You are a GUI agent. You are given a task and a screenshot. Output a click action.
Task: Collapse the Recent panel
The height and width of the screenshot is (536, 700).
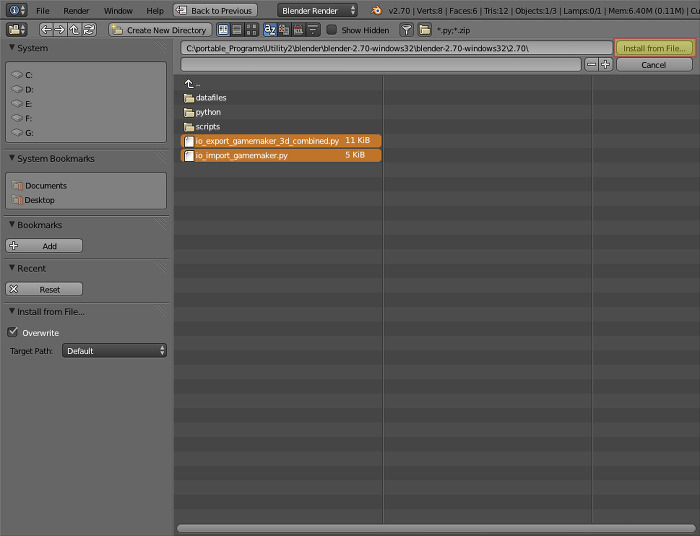12,267
